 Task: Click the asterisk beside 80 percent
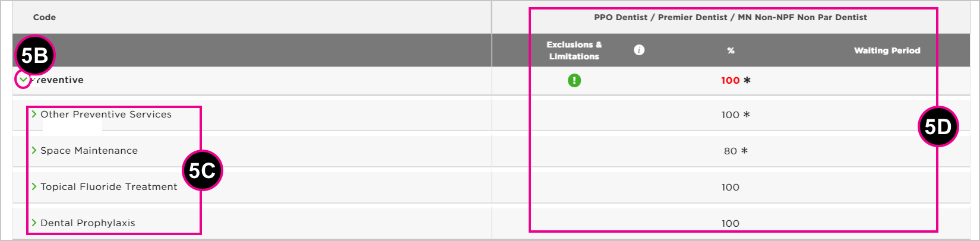click(744, 151)
